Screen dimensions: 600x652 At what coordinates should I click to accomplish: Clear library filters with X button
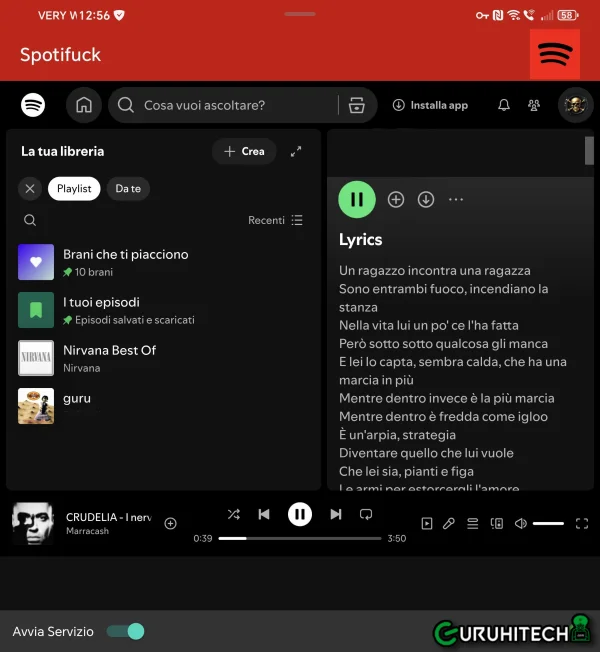pyautogui.click(x=30, y=189)
